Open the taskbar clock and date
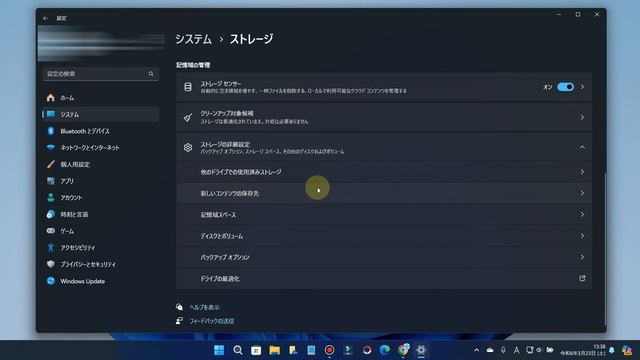Viewport: 640px width, 360px height. 584,350
